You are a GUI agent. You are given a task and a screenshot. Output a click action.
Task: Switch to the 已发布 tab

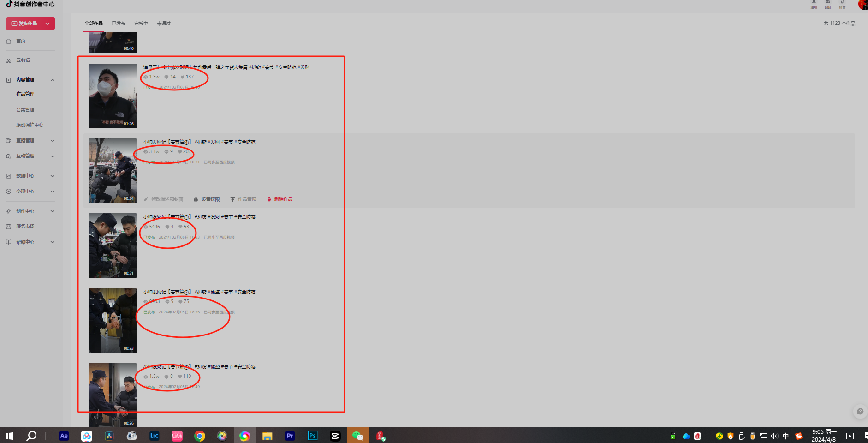coord(119,24)
